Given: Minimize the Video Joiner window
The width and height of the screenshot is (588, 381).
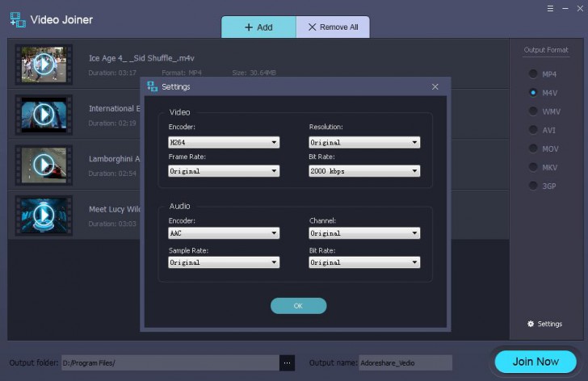Looking at the screenshot, I should (x=565, y=8).
